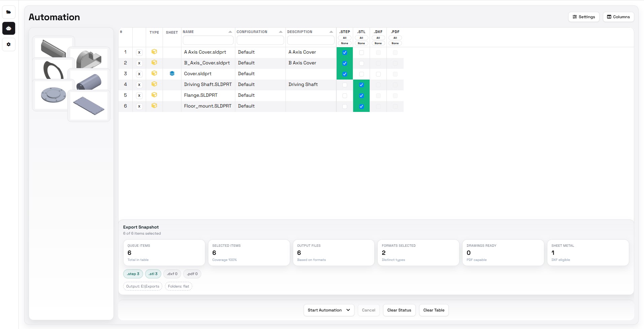Check .STEP for Flange.SLDPRT
Viewport: 644px width, 329px height.
(x=345, y=96)
